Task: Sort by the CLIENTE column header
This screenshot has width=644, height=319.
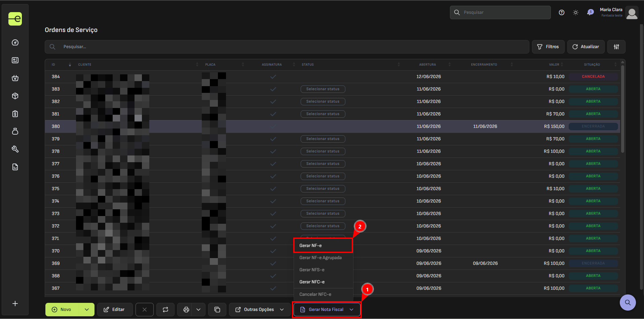Action: click(x=85, y=65)
